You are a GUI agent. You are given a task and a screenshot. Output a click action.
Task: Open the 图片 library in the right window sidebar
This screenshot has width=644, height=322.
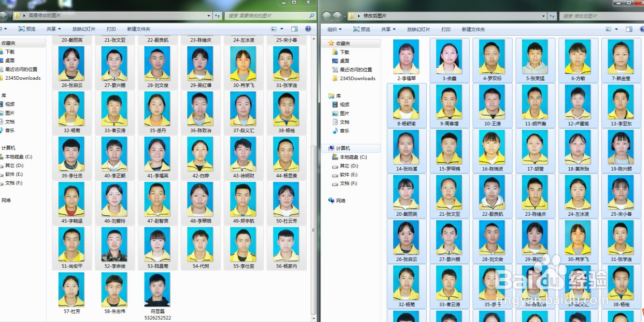pos(341,114)
